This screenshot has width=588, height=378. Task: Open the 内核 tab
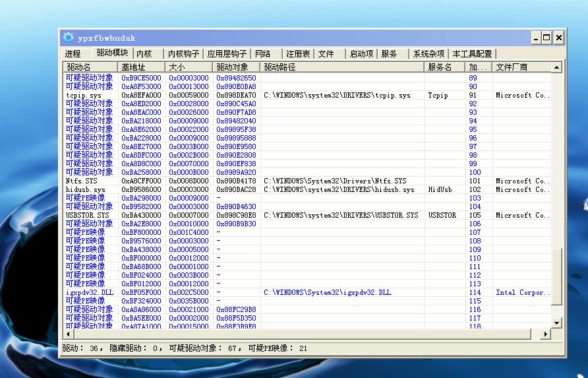(x=144, y=53)
